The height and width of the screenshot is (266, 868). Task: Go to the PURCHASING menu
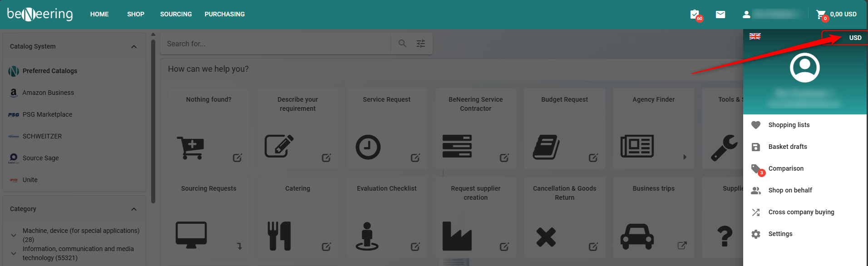coord(224,15)
